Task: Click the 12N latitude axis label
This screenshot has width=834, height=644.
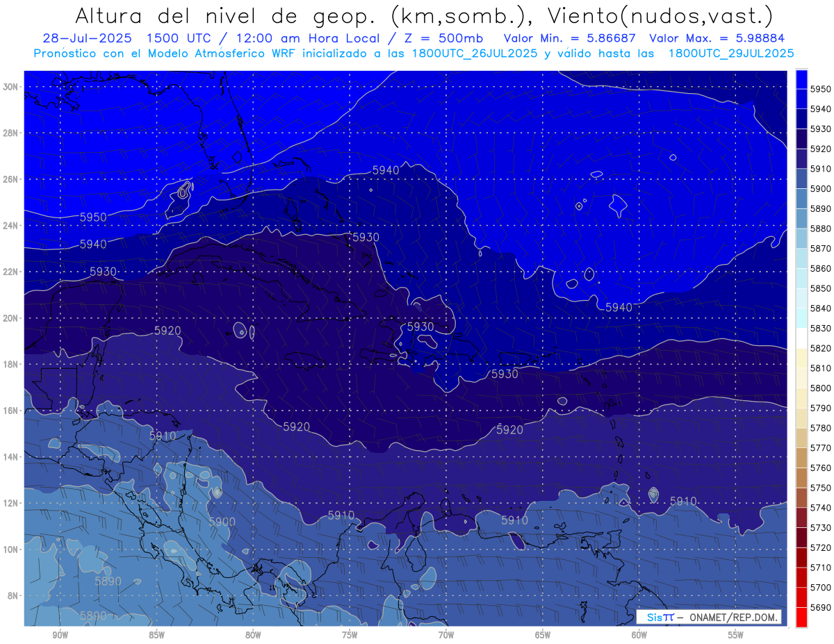Action: click(x=11, y=503)
